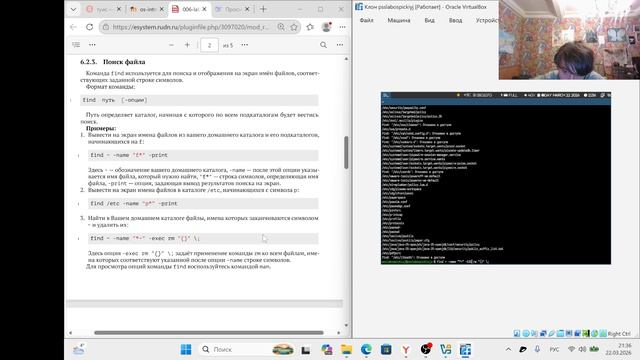This screenshot has height=360, width=640.
Task: Go back in the browser
Action: (73, 27)
